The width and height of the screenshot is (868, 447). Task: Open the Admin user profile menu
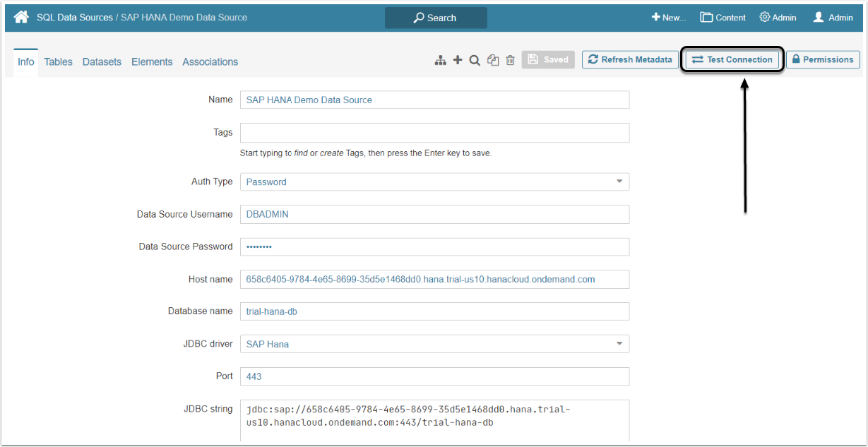coord(833,18)
